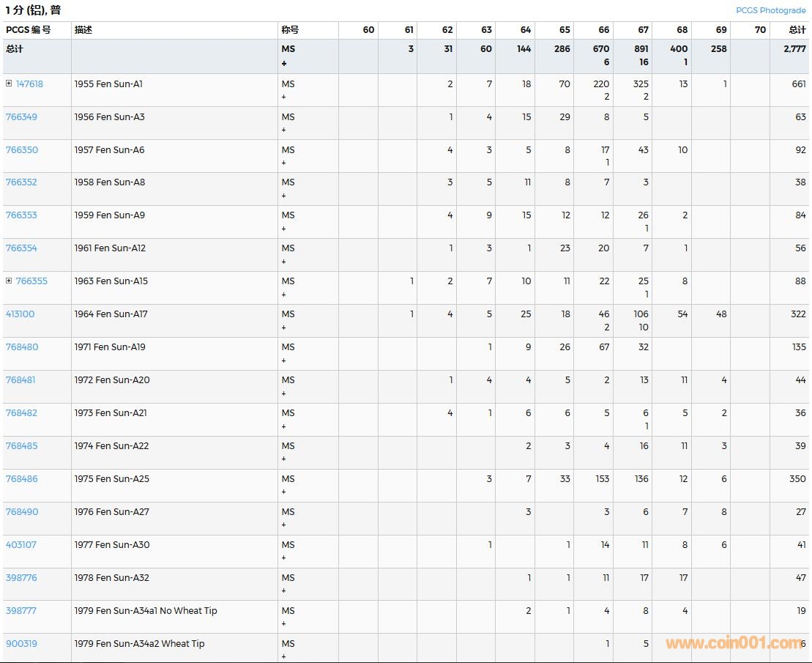Click the 描述 column header
Viewport: 812px width, 663px height.
tap(83, 30)
